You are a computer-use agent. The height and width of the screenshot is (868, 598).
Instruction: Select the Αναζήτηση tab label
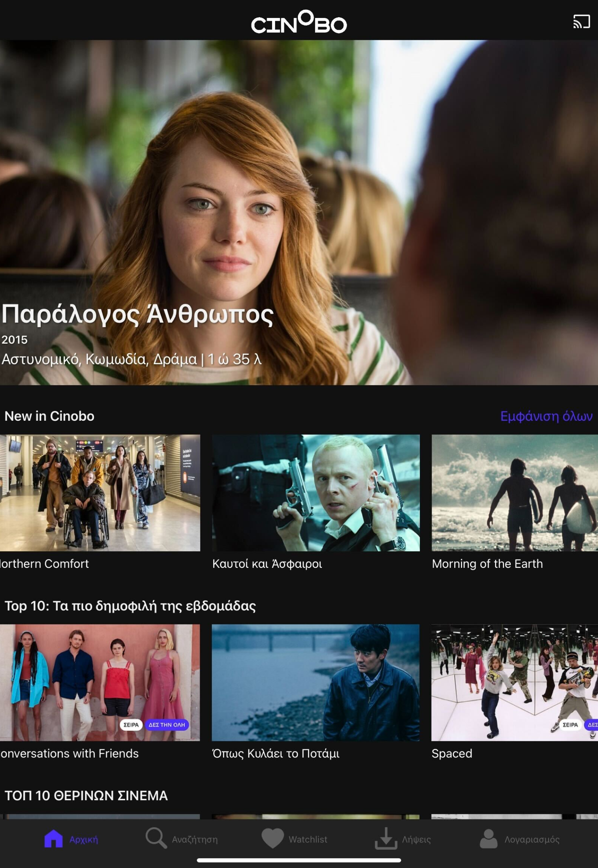195,840
